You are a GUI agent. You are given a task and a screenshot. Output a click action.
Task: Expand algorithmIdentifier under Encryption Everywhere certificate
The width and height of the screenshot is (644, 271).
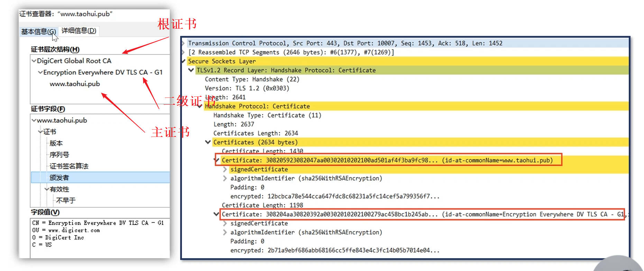225,232
